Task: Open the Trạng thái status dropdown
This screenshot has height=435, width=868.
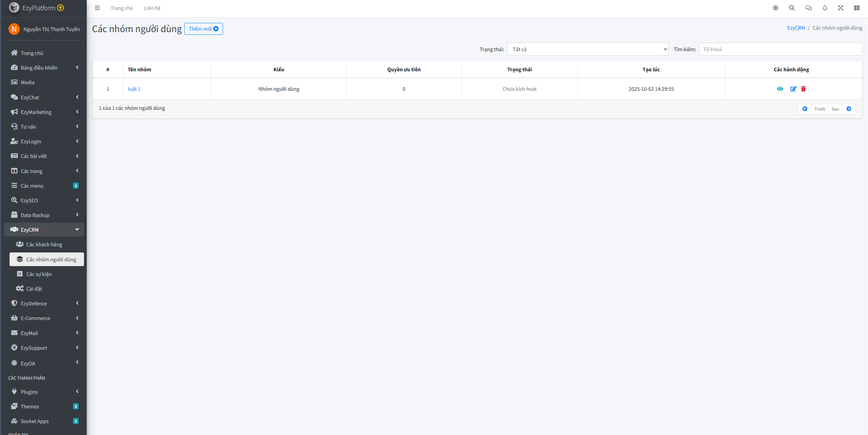Action: (587, 49)
